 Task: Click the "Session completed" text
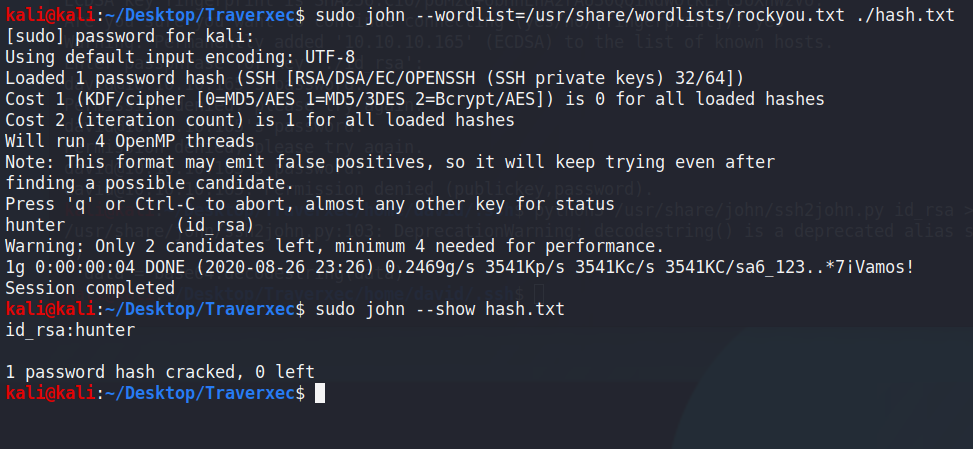[90, 288]
